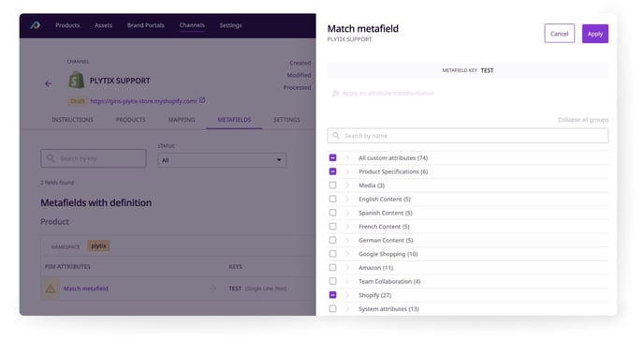Viewport: 644px width, 341px height.
Task: Expand the Shopify group chevron
Action: [347, 295]
